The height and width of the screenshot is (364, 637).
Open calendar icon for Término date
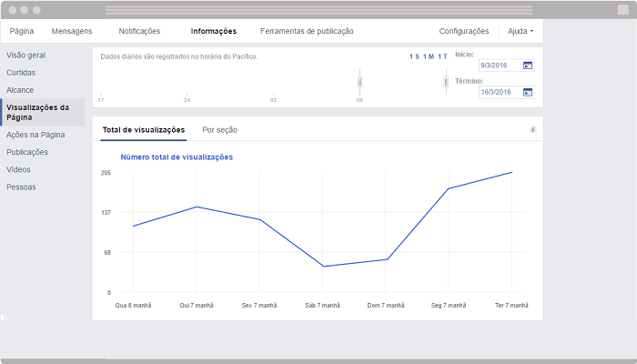point(527,92)
